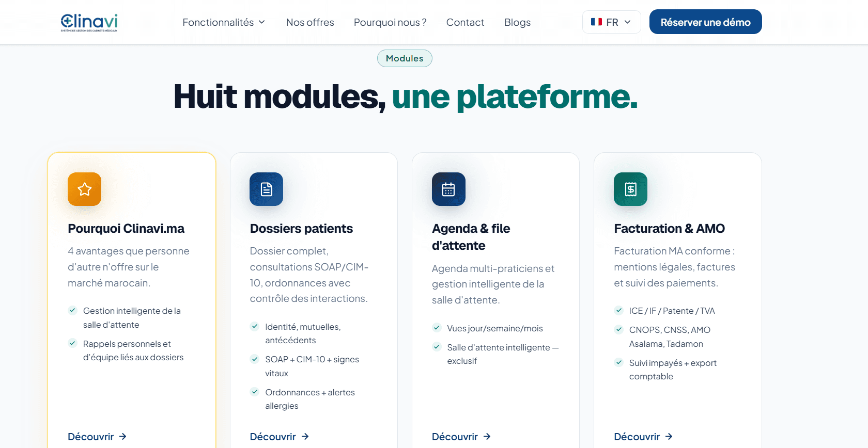Image resolution: width=868 pixels, height=448 pixels.
Task: Expand the Fonctionnalités dropdown menu
Action: pyautogui.click(x=224, y=22)
